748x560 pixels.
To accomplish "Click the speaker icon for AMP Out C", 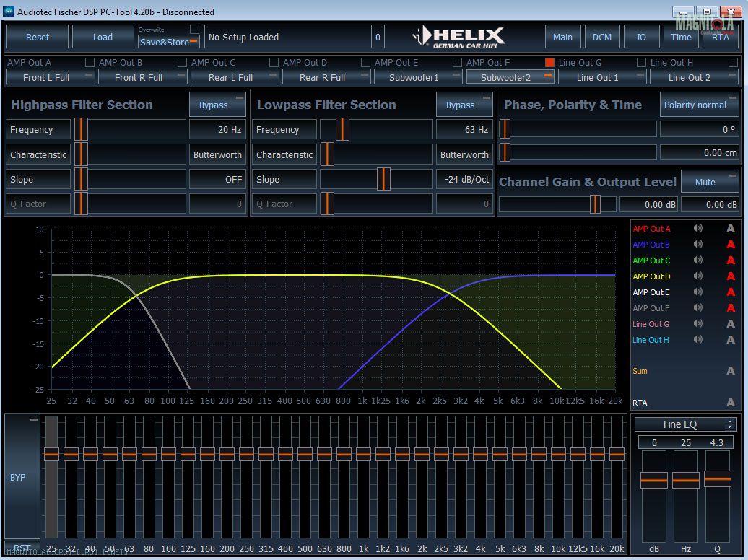I will [x=697, y=261].
